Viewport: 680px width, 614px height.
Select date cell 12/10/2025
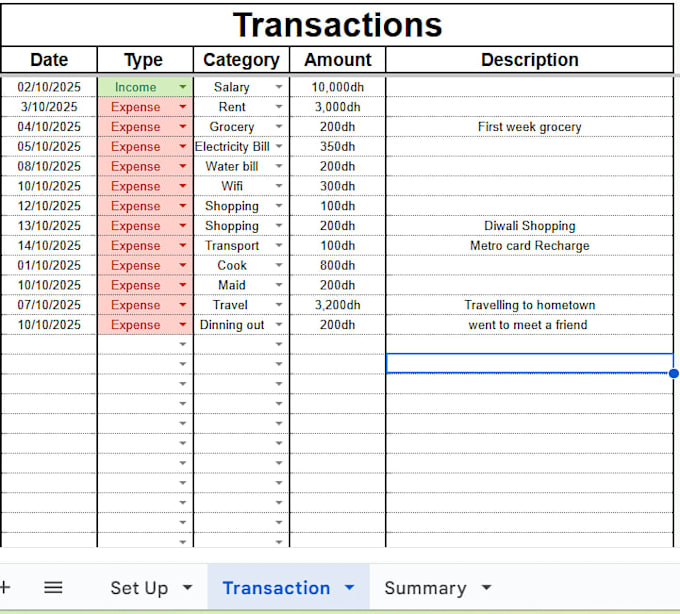pos(49,206)
